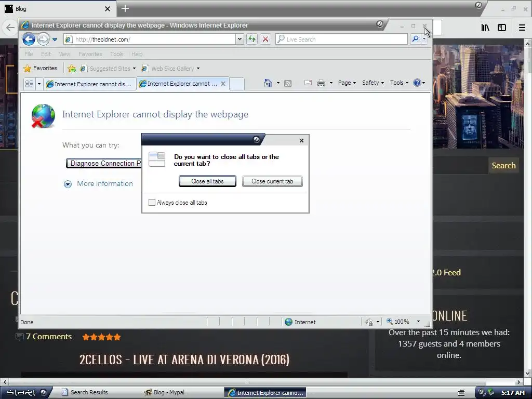Screen dimensions: 532x399
Task: Click the Protected Mode lock icon
Action: pyautogui.click(x=369, y=322)
